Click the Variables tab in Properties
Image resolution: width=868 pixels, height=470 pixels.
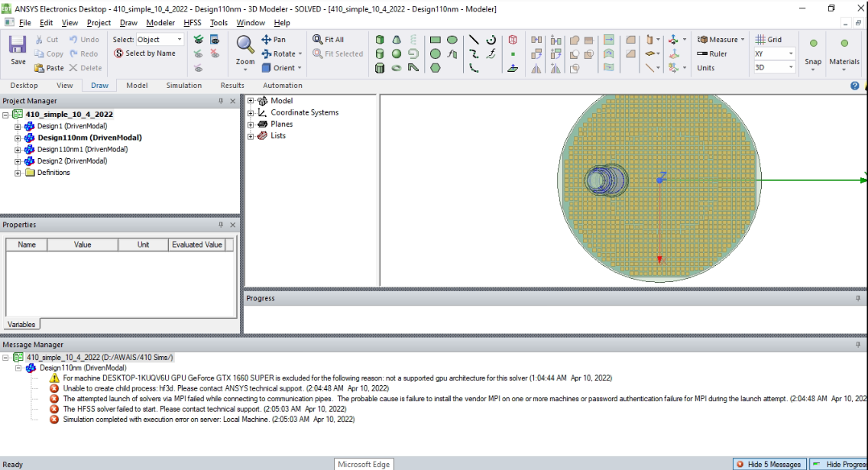click(x=21, y=325)
